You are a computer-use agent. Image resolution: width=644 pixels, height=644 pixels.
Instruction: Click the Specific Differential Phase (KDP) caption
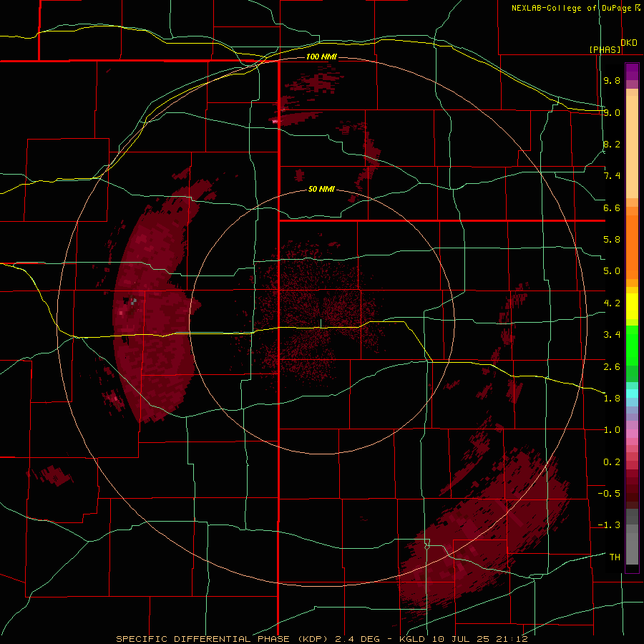[221, 639]
